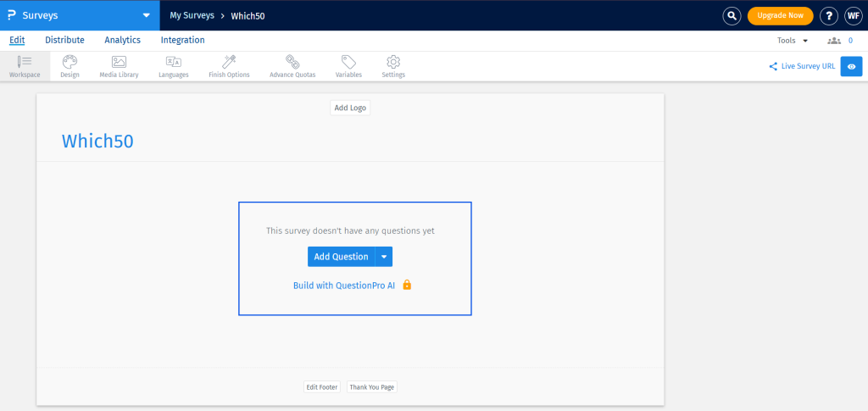Screen dimensions: 868x411
Task: Open the Tools dropdown menu
Action: [793, 40]
